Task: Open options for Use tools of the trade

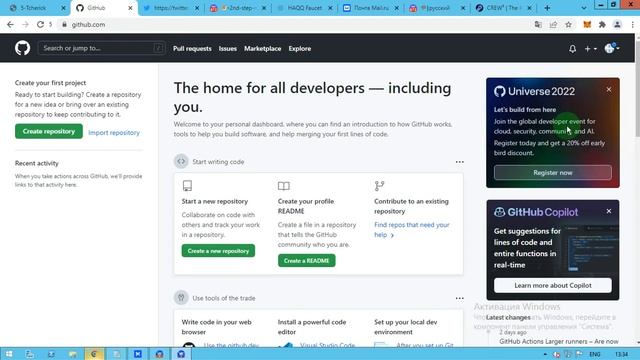Action: tap(460, 298)
